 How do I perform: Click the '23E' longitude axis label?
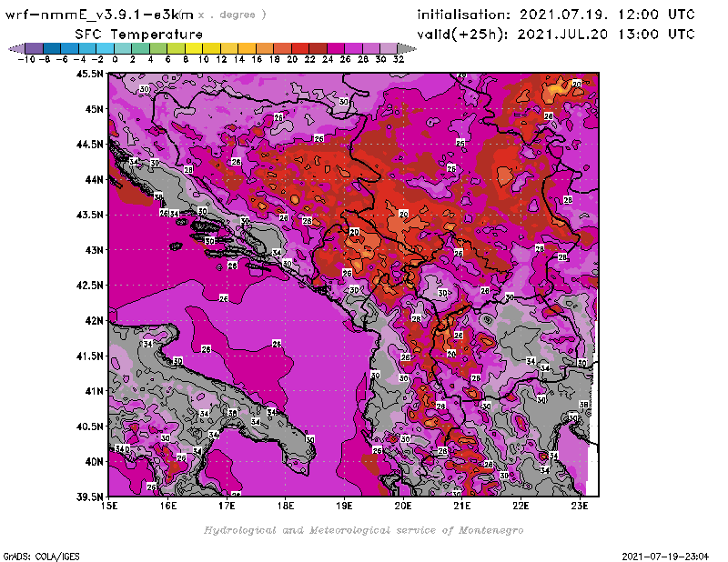(580, 507)
